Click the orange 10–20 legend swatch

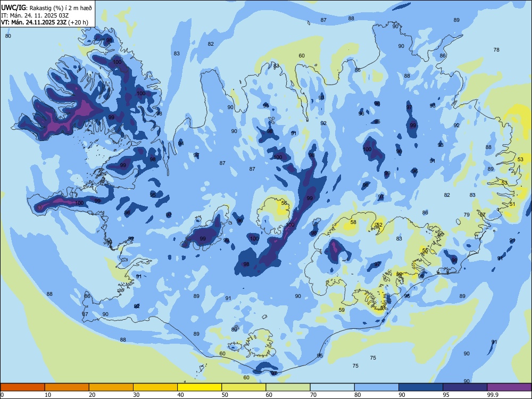click(67, 387)
